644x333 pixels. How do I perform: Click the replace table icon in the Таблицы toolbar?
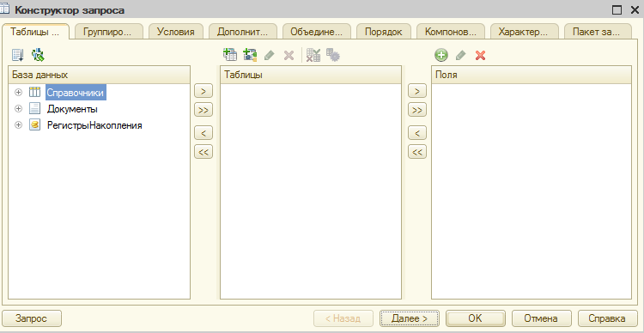[x=313, y=55]
